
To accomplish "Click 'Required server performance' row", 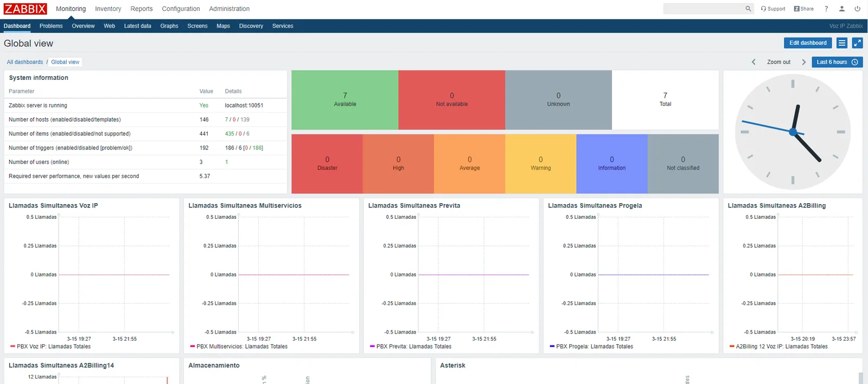I will click(145, 176).
